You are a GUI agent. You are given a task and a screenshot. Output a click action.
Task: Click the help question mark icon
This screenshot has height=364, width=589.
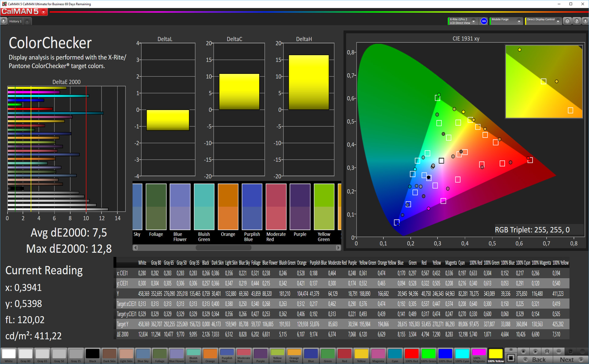(576, 21)
